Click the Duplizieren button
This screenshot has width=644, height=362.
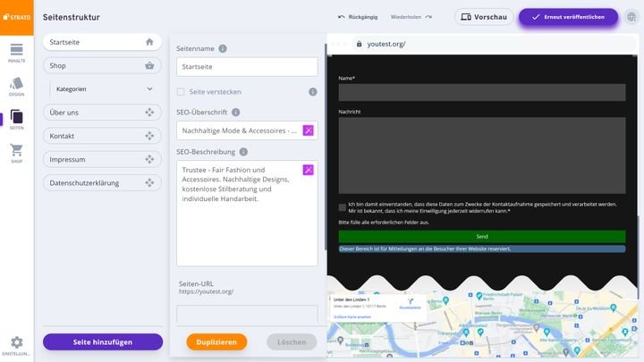216,341
